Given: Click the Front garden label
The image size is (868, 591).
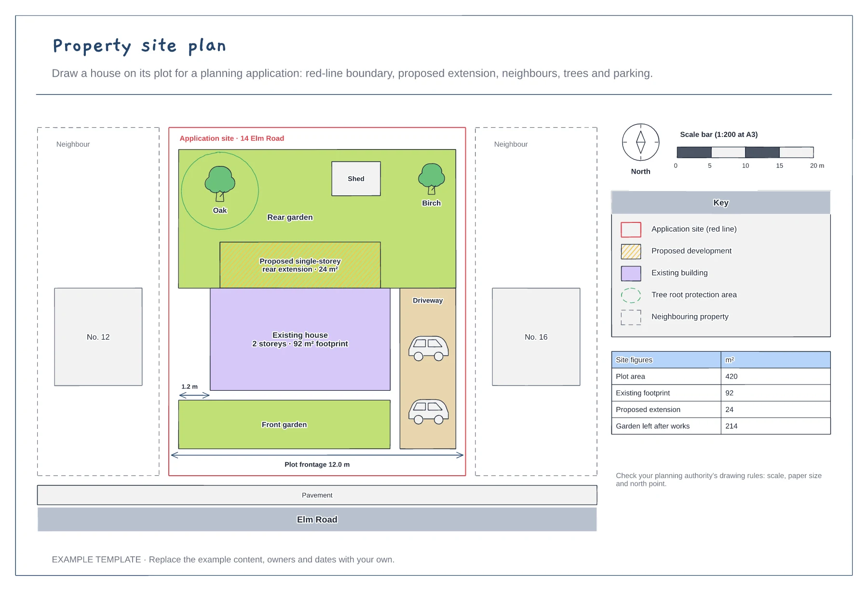Looking at the screenshot, I should [x=284, y=425].
